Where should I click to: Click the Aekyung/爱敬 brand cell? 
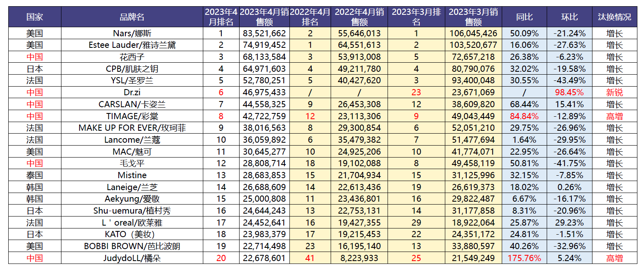pyautogui.click(x=132, y=199)
